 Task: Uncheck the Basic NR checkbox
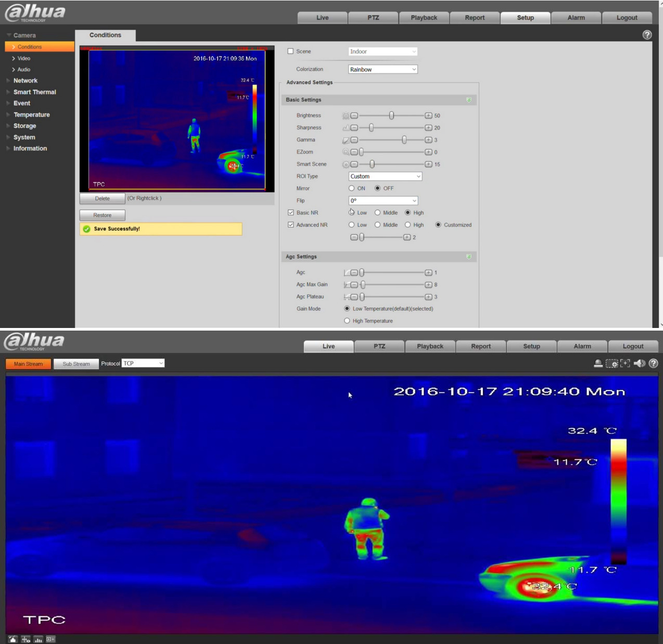[x=291, y=212]
